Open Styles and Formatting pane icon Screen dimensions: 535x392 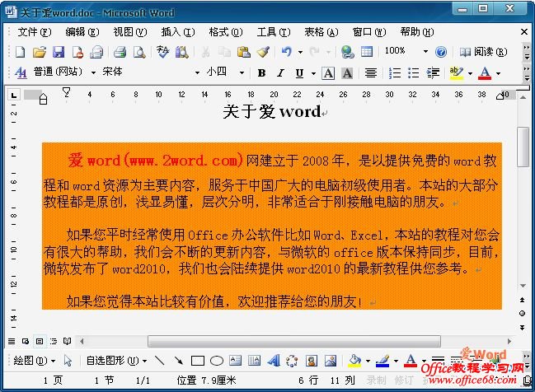[21, 72]
